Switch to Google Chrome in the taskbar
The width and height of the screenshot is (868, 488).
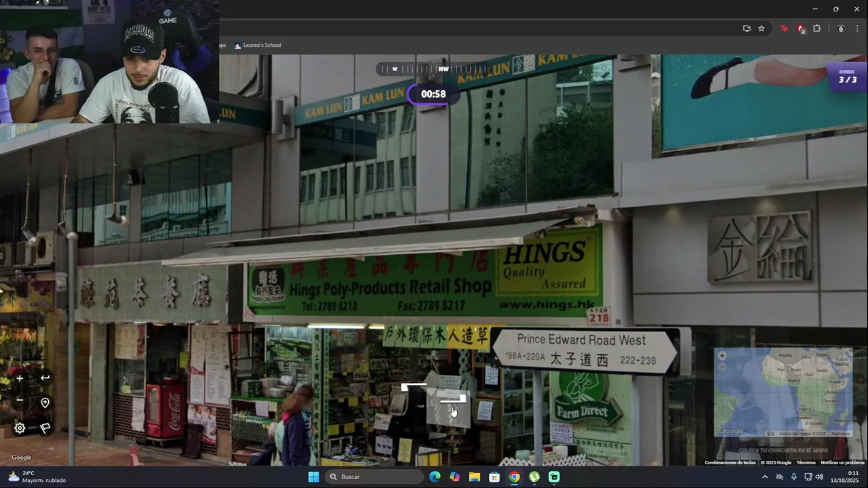coord(515,477)
